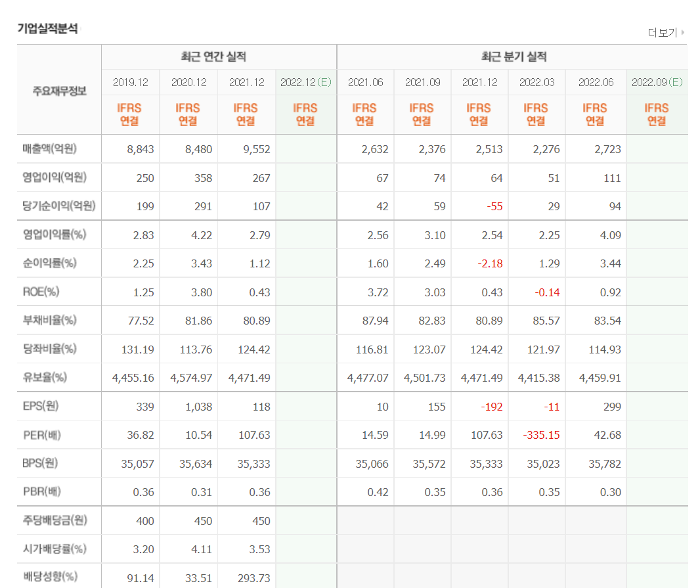Select the 부채비율(%) row label
Image resolution: width=700 pixels, height=588 pixels.
tap(49, 320)
